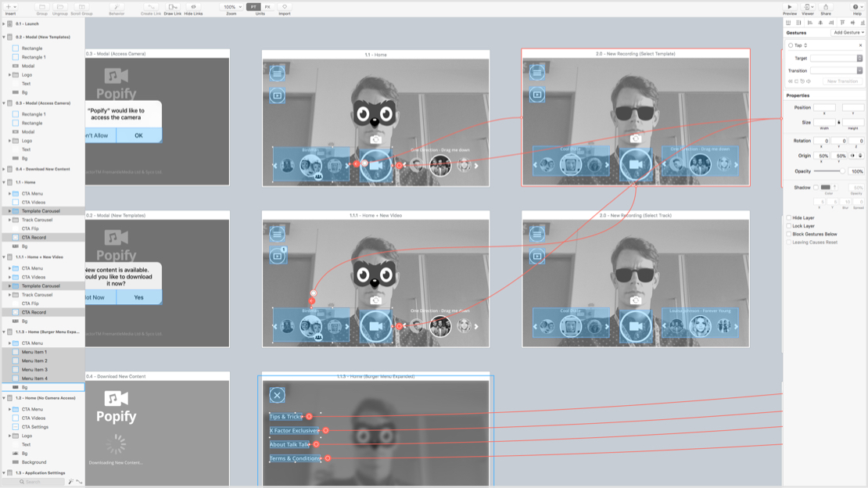Collapse the 1.1 - Home layer group
This screenshot has width=868, height=488.
(x=4, y=182)
